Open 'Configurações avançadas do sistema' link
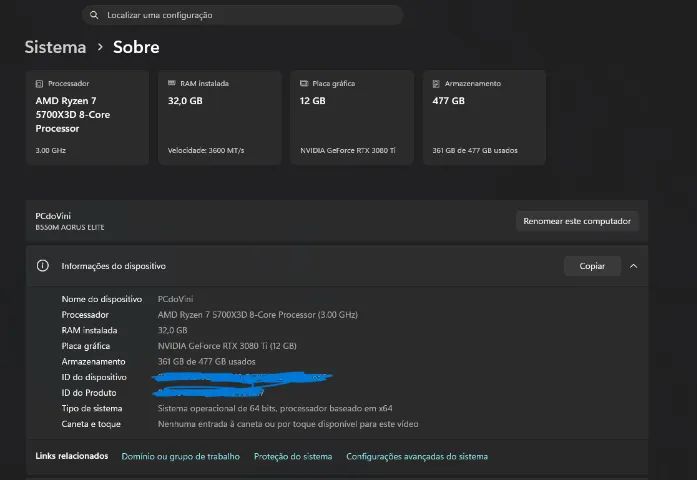 click(417, 456)
